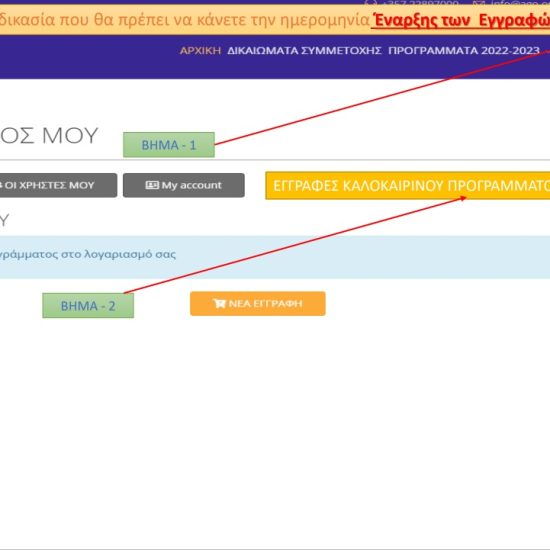Select ΕΓΓΡΑΦΕΣ ΚΑΛΟΚΑΙΡΙΝΟΥ ΠΡΟΓΡΑΜΜΑΤΟΣ yellow button
The image size is (550, 550).
tap(408, 186)
